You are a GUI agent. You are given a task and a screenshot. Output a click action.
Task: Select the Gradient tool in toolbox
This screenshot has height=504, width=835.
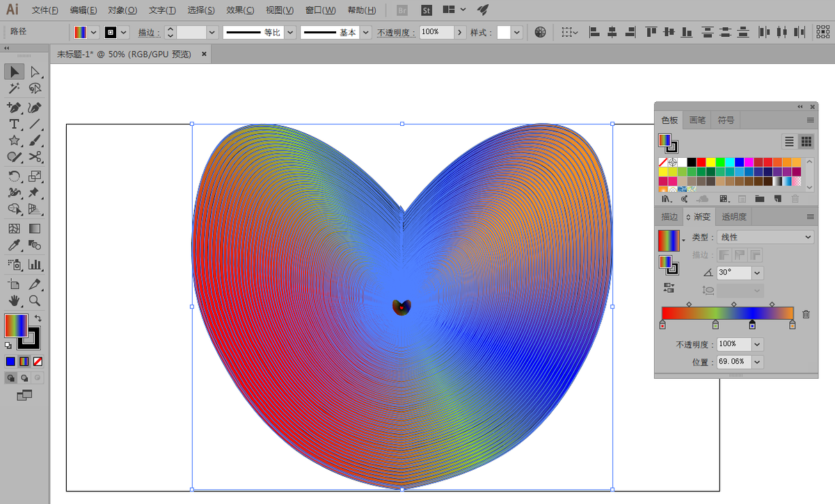(35, 228)
